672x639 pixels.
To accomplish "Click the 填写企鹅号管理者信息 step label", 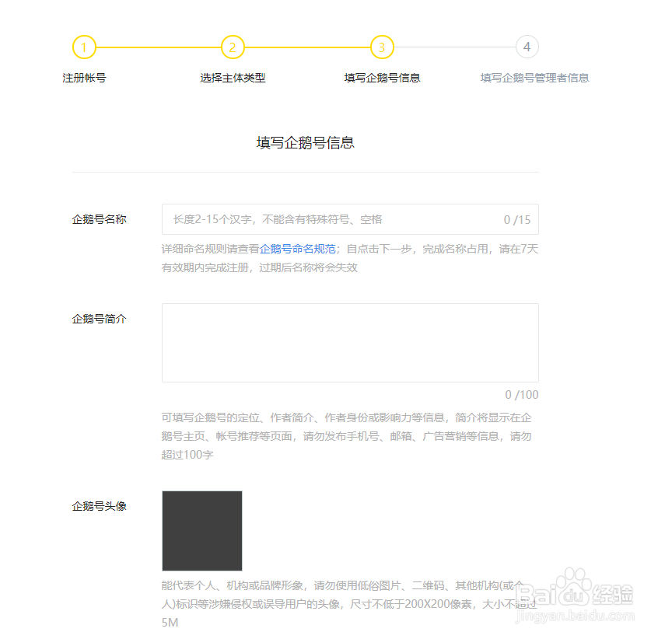I will [534, 78].
